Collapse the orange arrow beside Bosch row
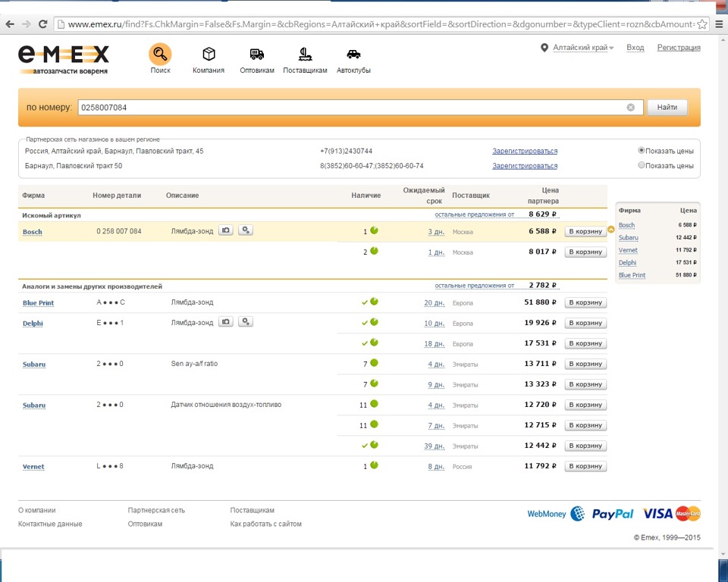Viewport: 728px width, 582px height. click(x=611, y=230)
